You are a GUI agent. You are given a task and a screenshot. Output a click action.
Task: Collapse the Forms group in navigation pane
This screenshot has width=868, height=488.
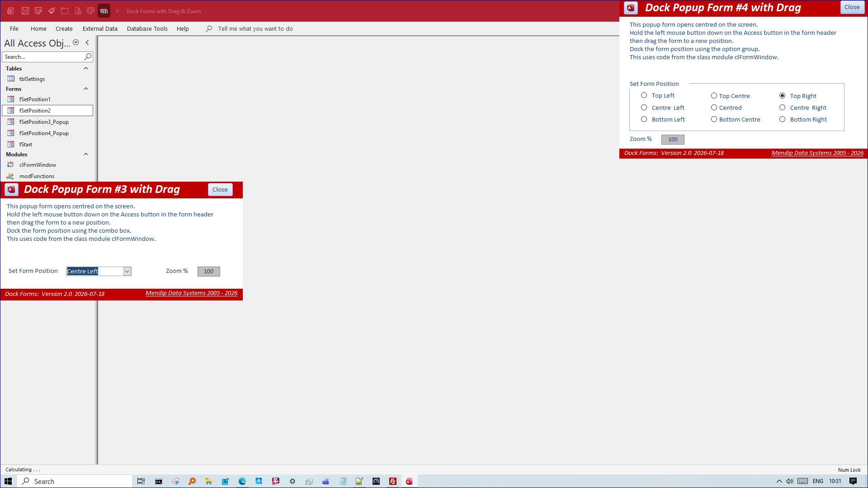pyautogui.click(x=86, y=89)
